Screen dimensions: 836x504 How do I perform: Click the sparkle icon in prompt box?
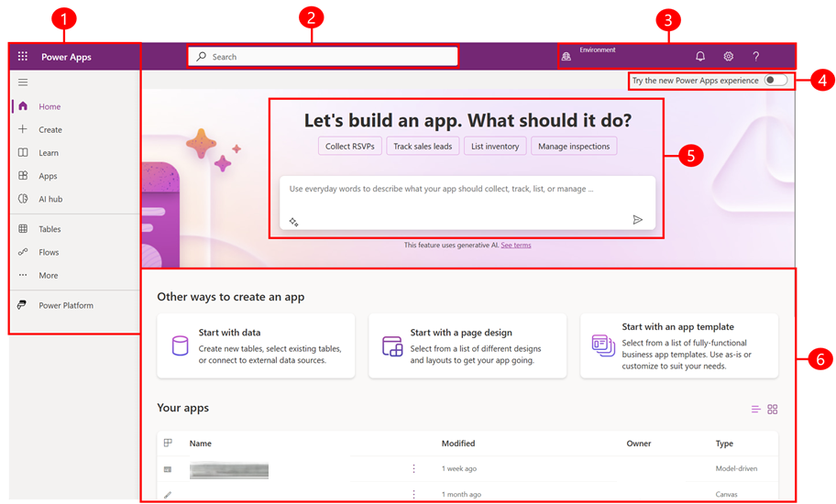(293, 222)
